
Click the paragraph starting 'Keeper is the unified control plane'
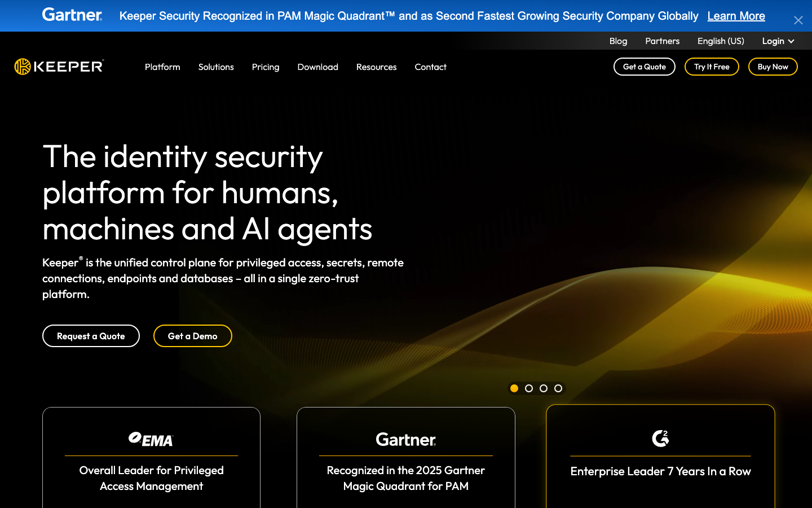(x=223, y=278)
